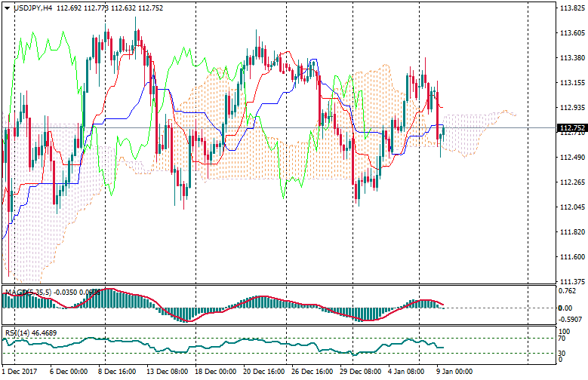Click the 113.380 price axis label
Screen dimensions: 588x380
(x=571, y=57)
